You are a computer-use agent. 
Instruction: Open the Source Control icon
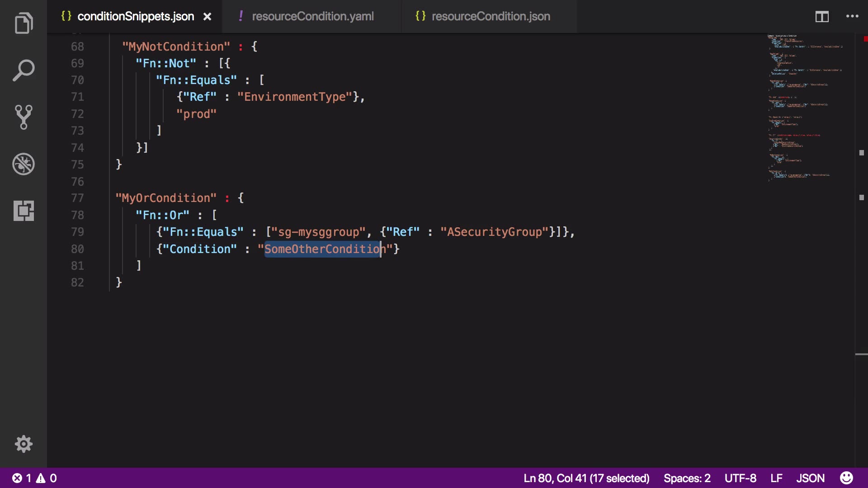pos(24,117)
